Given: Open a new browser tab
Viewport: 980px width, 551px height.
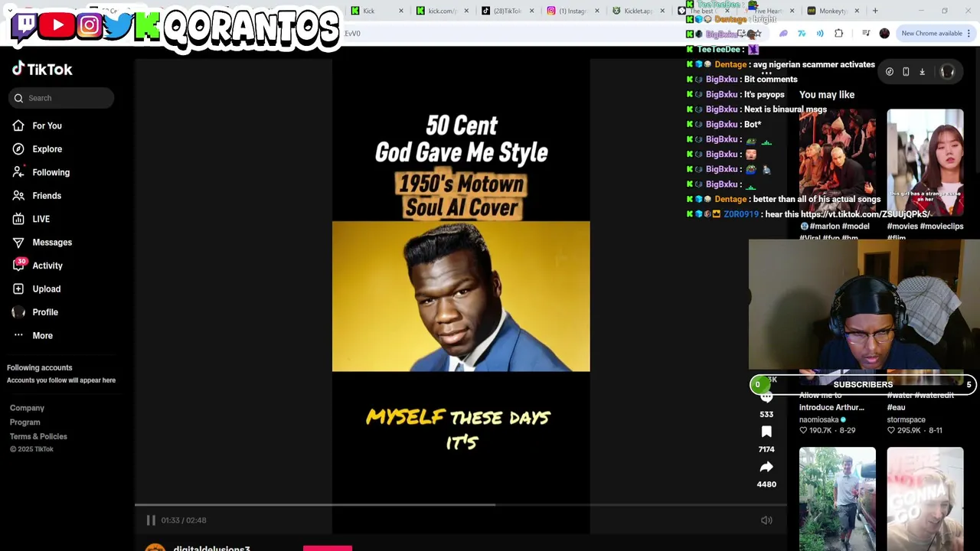Looking at the screenshot, I should [875, 11].
